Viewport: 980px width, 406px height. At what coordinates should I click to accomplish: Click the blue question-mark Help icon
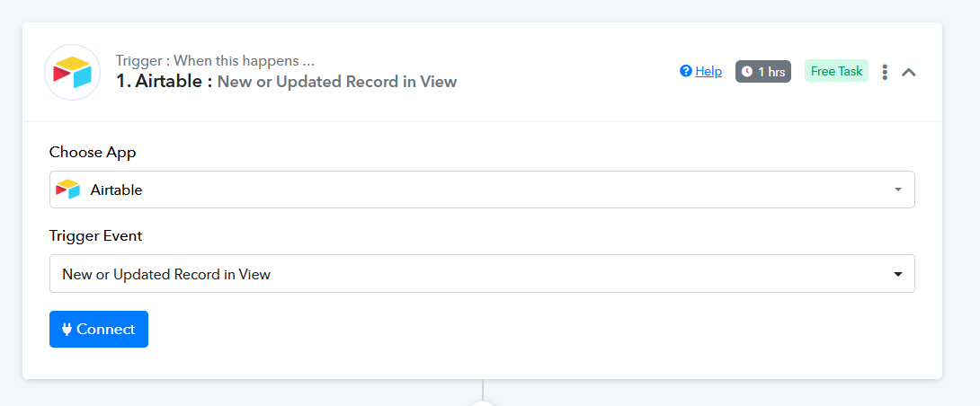(686, 71)
